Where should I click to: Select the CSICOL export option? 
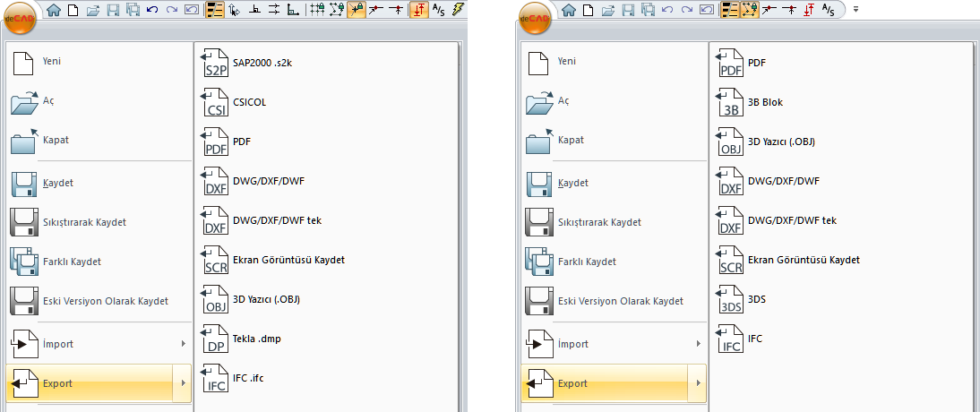click(x=249, y=102)
